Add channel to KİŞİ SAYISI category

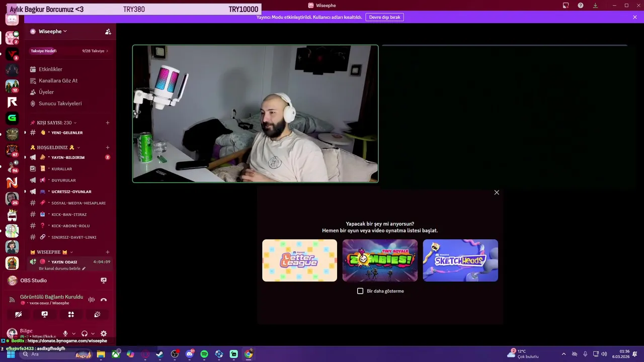pos(107,123)
